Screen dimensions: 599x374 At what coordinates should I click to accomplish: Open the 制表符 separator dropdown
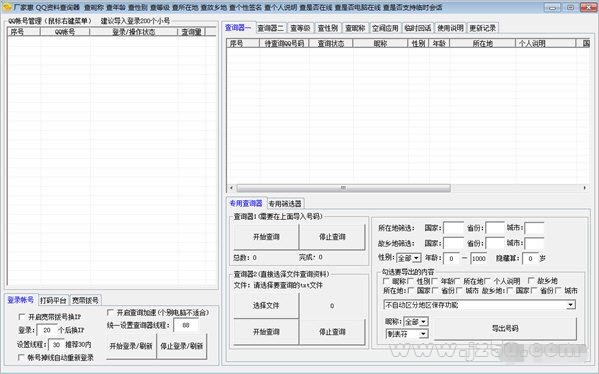407,334
